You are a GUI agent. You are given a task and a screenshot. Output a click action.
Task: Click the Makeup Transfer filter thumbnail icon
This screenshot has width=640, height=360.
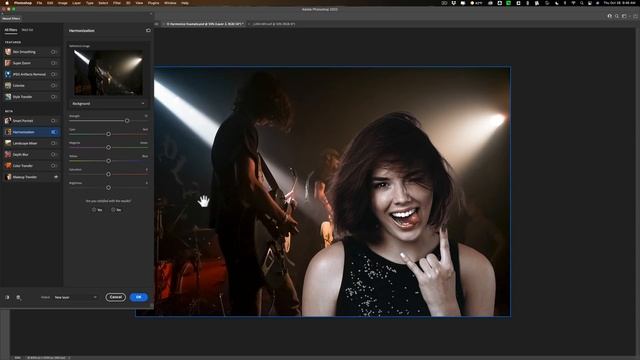(8, 177)
